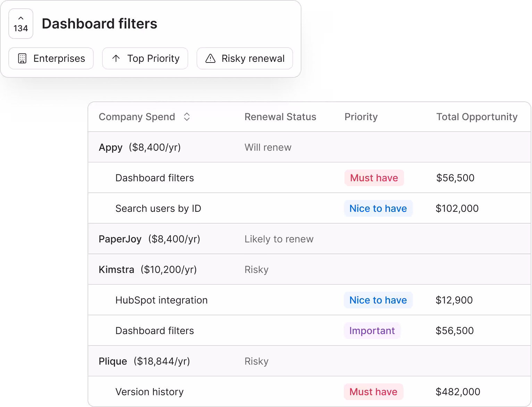532x407 pixels.
Task: Expand the PaperJoy company row
Action: tap(309, 239)
